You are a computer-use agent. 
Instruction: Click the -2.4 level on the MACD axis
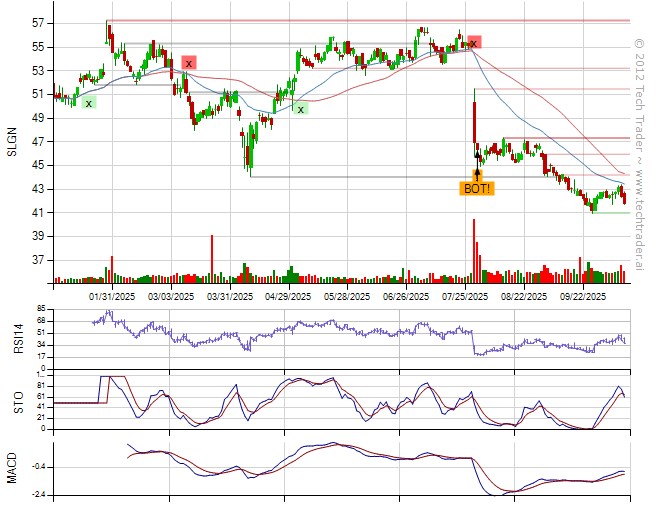tap(38, 495)
